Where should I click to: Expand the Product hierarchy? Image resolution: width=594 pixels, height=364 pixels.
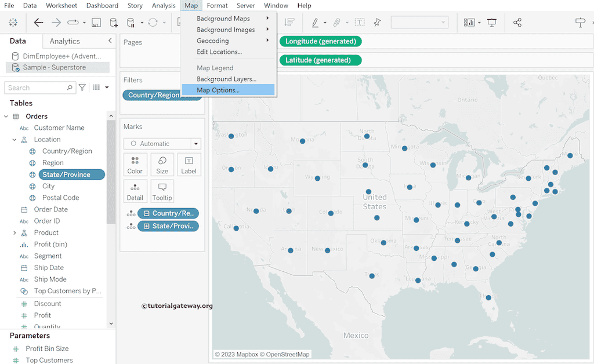click(15, 233)
